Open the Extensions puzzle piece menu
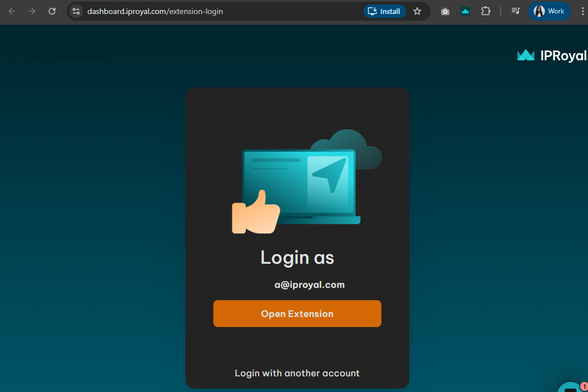588x392 pixels. [486, 11]
